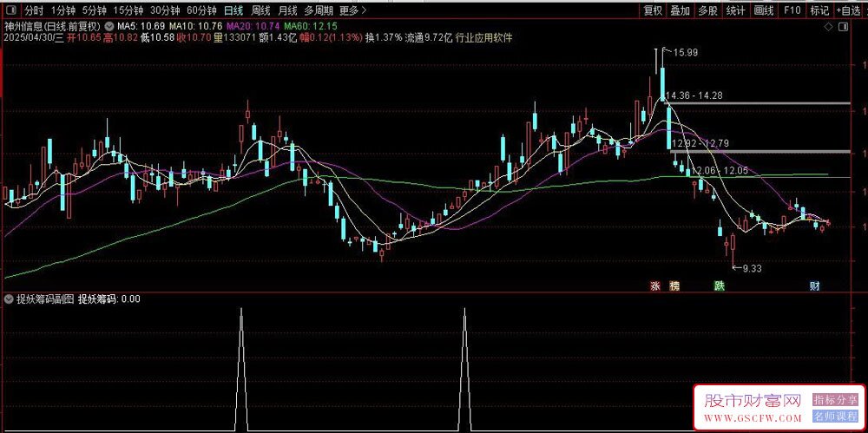Click the 15.99 high price candlestick label
The image size is (868, 433).
pyautogui.click(x=686, y=52)
